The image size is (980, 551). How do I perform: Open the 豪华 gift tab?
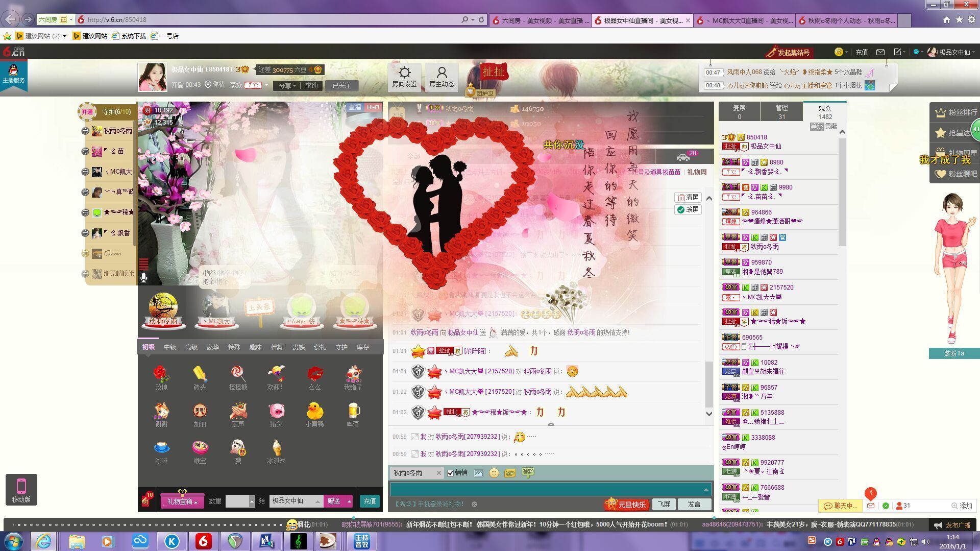[x=212, y=347]
